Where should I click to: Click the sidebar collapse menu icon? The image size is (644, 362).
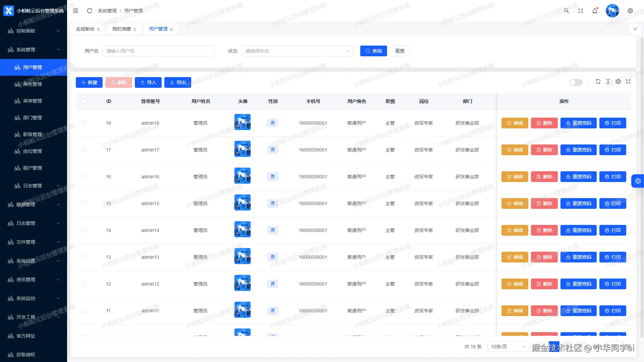75,11
